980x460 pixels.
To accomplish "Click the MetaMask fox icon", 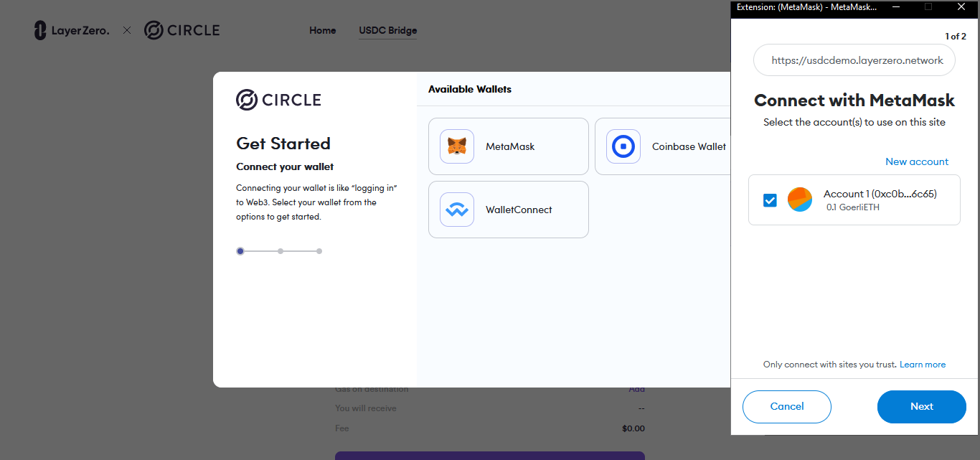I will pyautogui.click(x=457, y=146).
